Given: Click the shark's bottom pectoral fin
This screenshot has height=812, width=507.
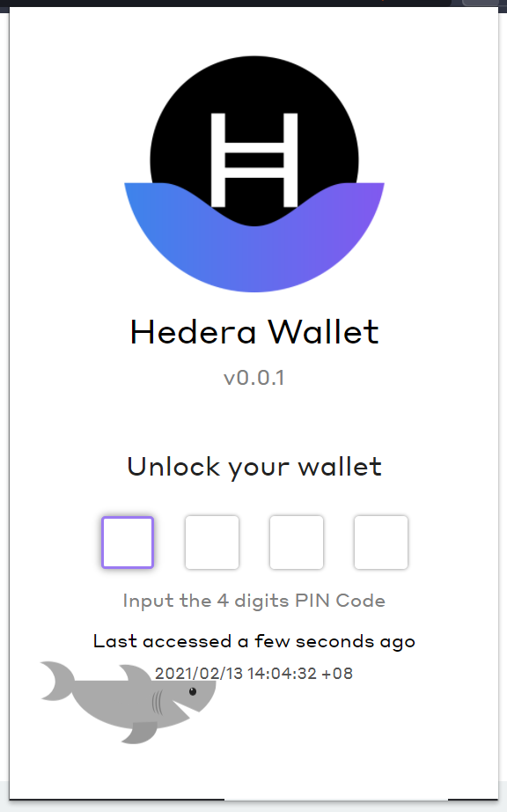Looking at the screenshot, I should (x=141, y=733).
